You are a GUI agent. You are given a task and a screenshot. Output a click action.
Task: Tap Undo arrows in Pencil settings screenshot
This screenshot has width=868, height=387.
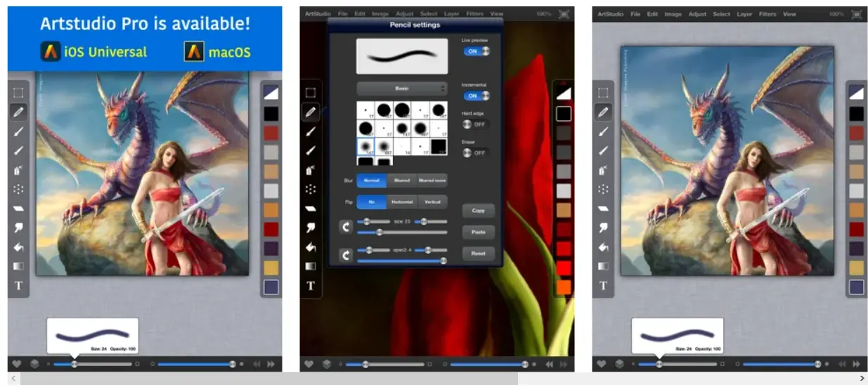click(x=550, y=364)
